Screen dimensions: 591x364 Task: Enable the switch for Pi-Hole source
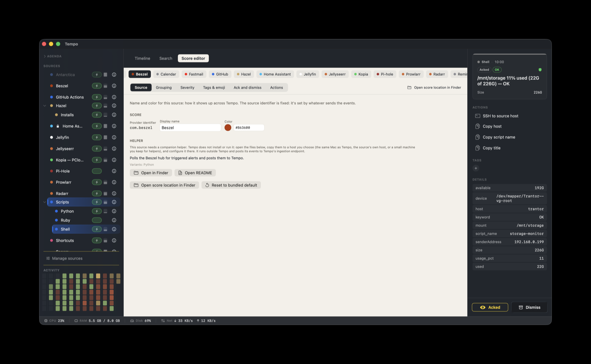[97, 171]
